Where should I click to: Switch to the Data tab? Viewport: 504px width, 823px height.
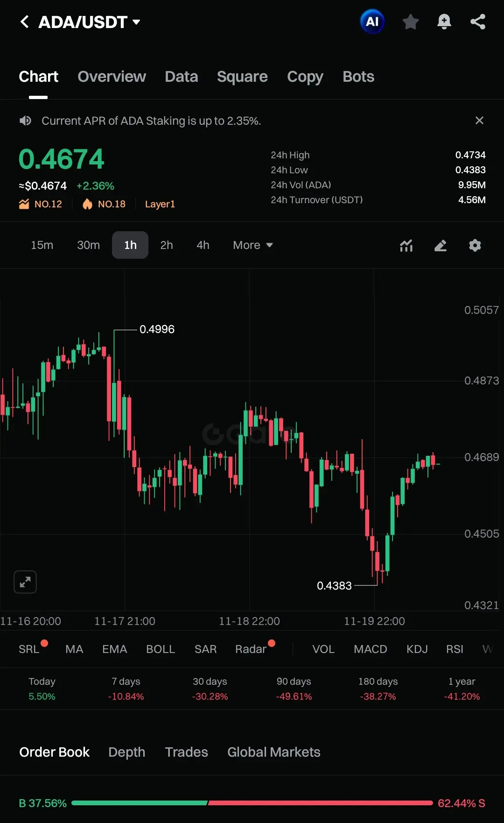(x=181, y=77)
